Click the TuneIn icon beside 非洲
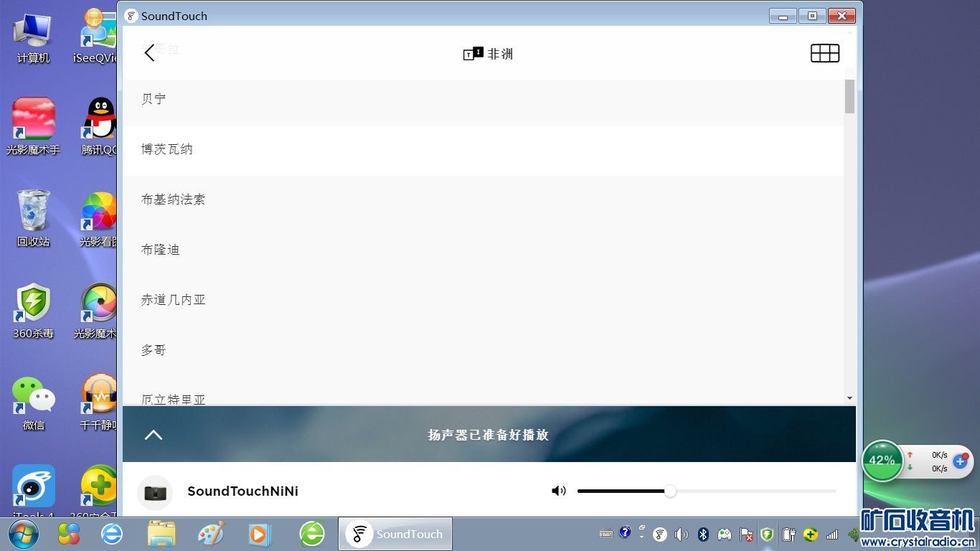Screen dimensions: 980x551 473,54
